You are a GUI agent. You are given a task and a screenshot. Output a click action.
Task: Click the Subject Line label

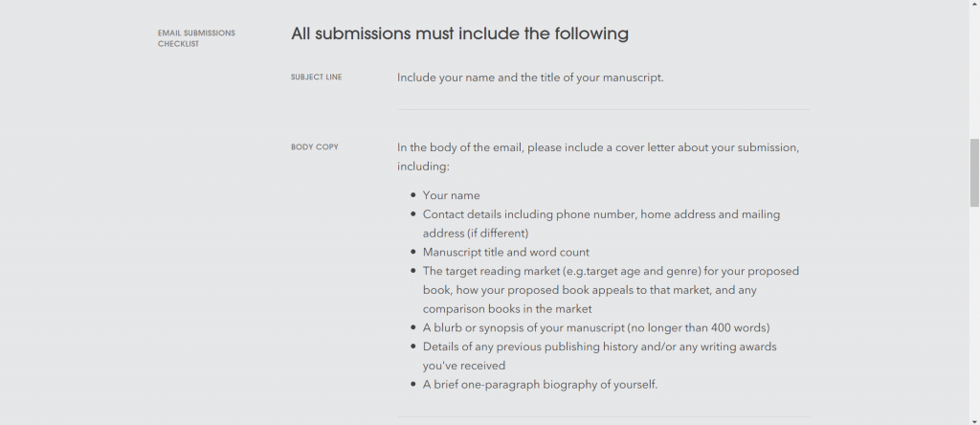[316, 78]
